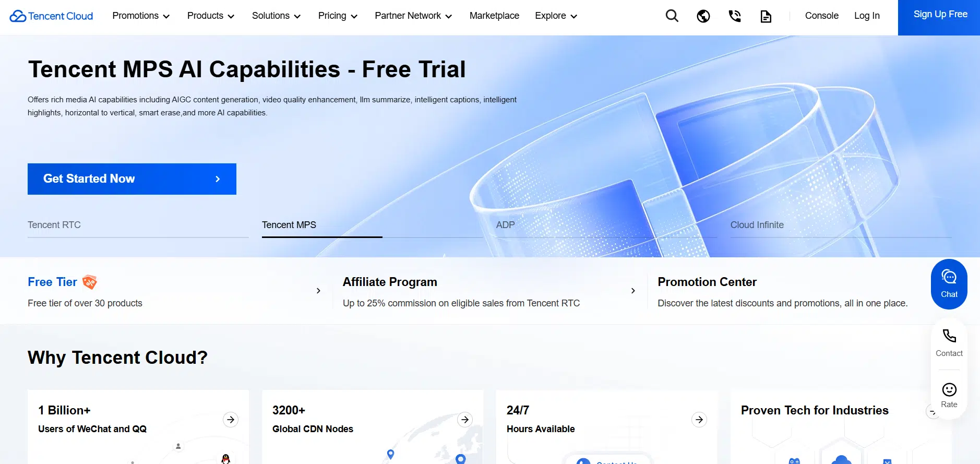The width and height of the screenshot is (980, 464).
Task: Open the Affiliate Program link
Action: click(x=390, y=282)
